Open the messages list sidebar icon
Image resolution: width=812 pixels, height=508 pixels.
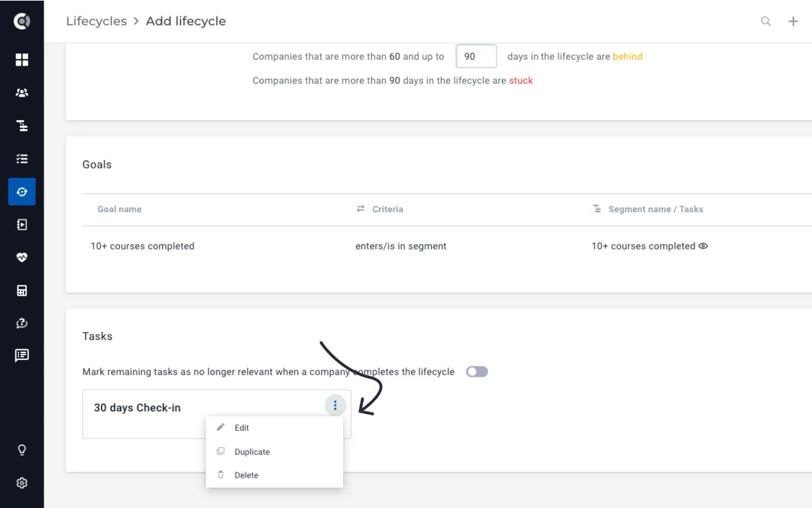click(x=22, y=355)
